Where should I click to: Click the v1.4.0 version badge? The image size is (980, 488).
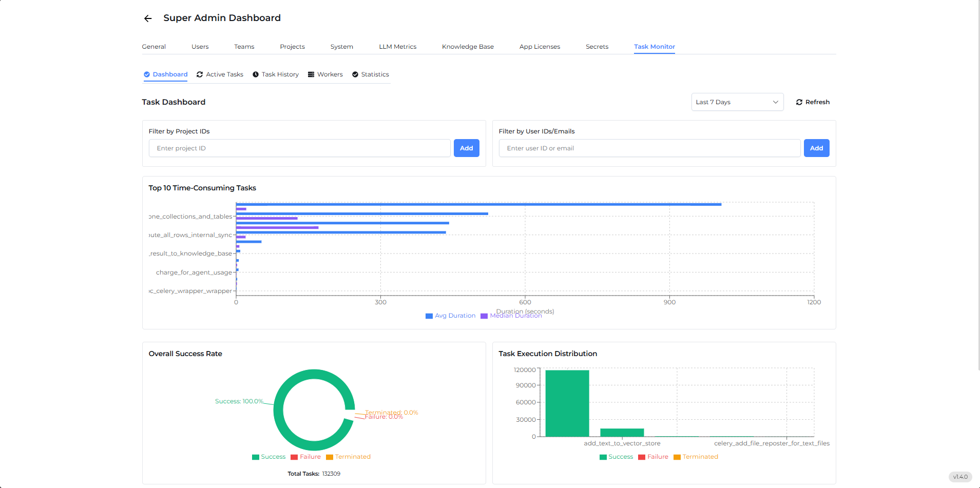click(x=960, y=477)
